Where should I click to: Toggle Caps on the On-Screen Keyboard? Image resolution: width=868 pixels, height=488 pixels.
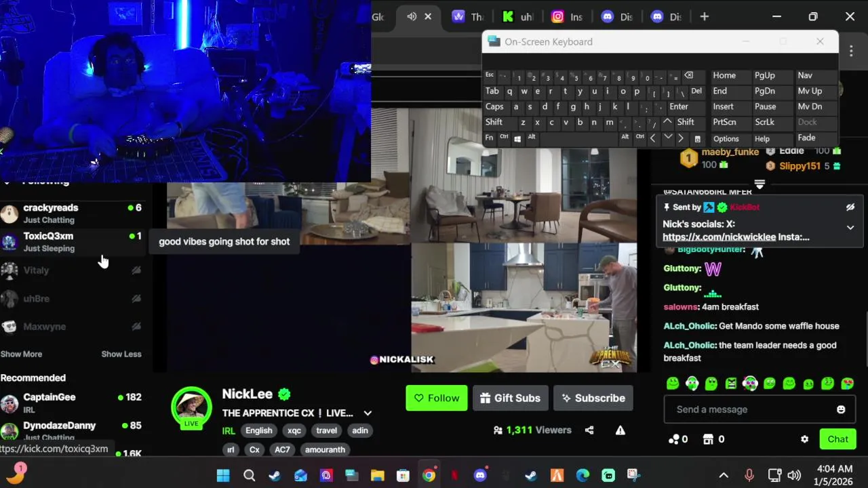[494, 106]
